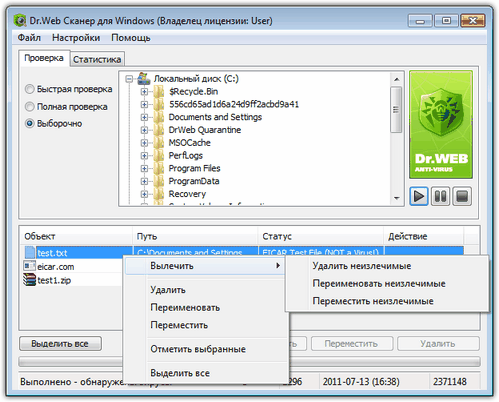The width and height of the screenshot is (499, 402).
Task: Click the ProgramData folder icon
Action: pos(159,181)
